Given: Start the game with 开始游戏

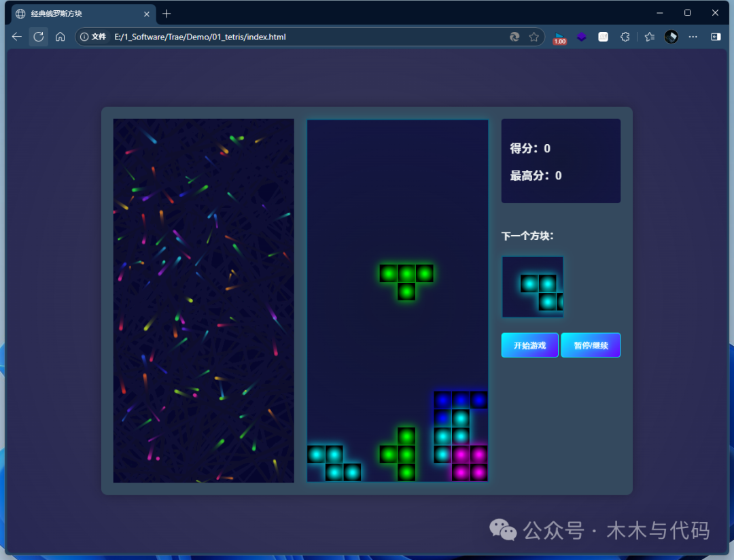Looking at the screenshot, I should coord(530,345).
